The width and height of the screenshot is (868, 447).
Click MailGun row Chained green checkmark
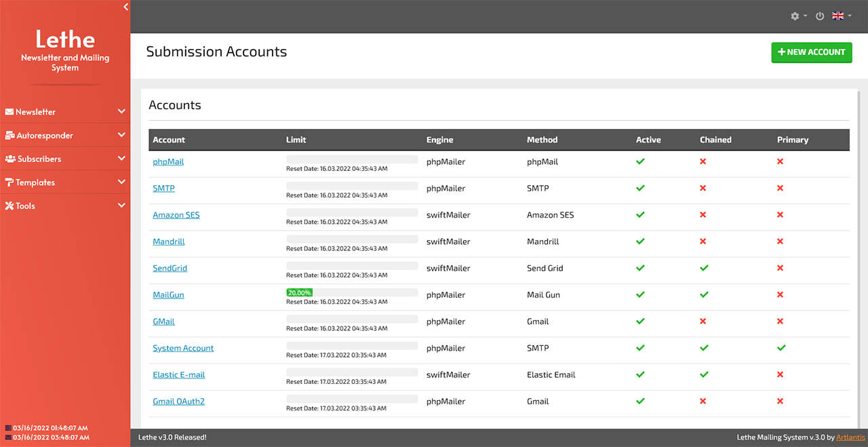pyautogui.click(x=704, y=294)
